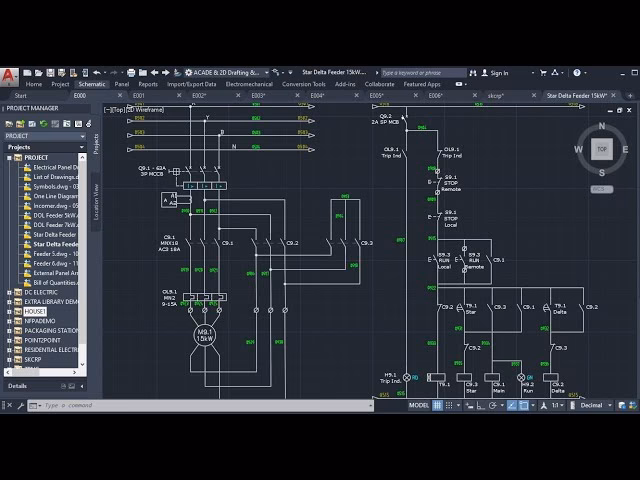The height and width of the screenshot is (480, 640).
Task: Open the workspace dropdown ACADE & 2D Drafting
Action: [225, 73]
